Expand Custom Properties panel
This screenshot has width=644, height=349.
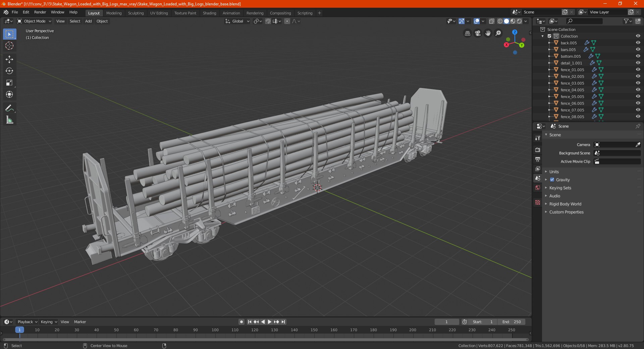tap(566, 212)
